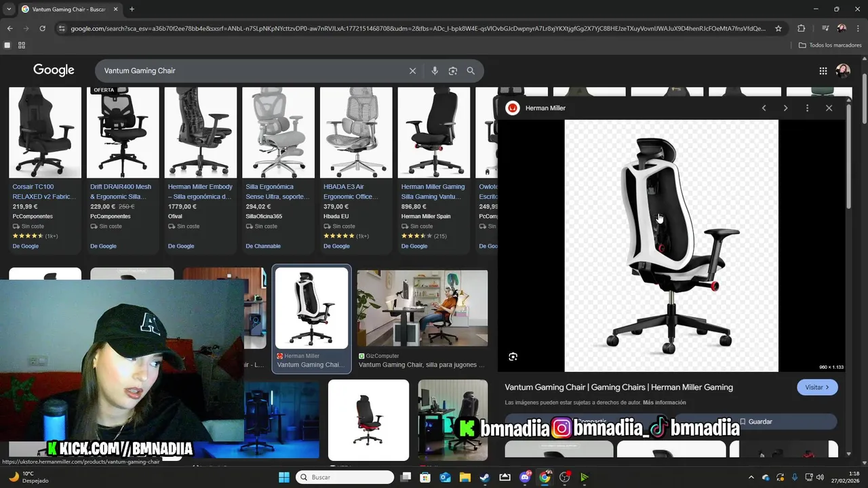The height and width of the screenshot is (488, 868).
Task: Search inside image with Lens button
Action: pos(513,357)
